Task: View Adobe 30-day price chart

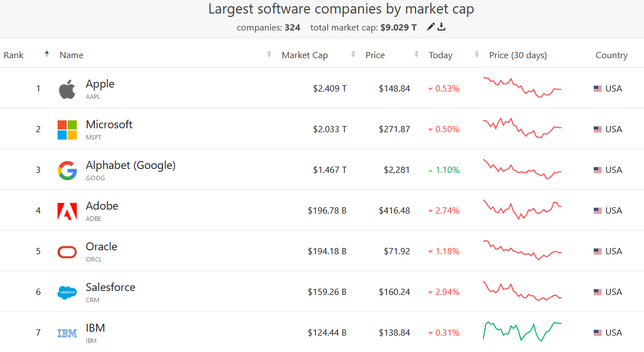Action: coord(522,210)
